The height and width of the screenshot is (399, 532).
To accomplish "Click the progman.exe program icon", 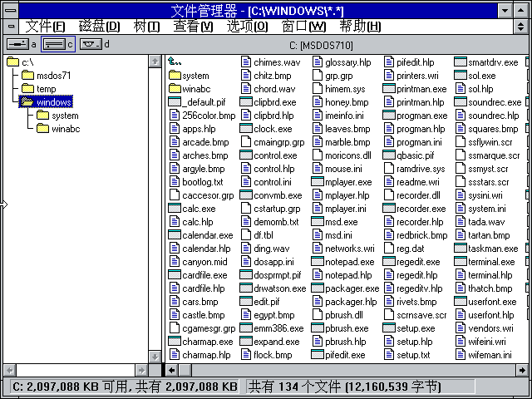I will (389, 116).
